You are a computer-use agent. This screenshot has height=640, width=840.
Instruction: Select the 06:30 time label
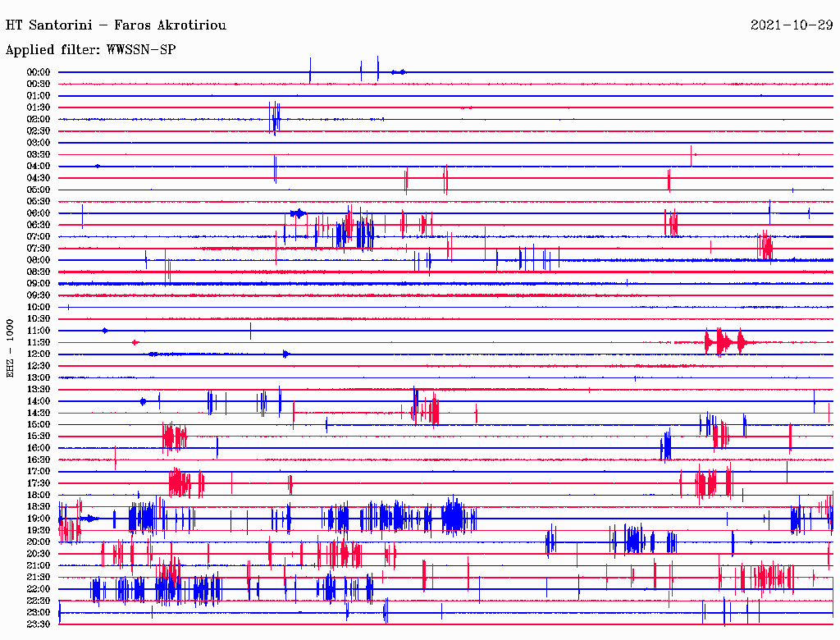pyautogui.click(x=39, y=225)
